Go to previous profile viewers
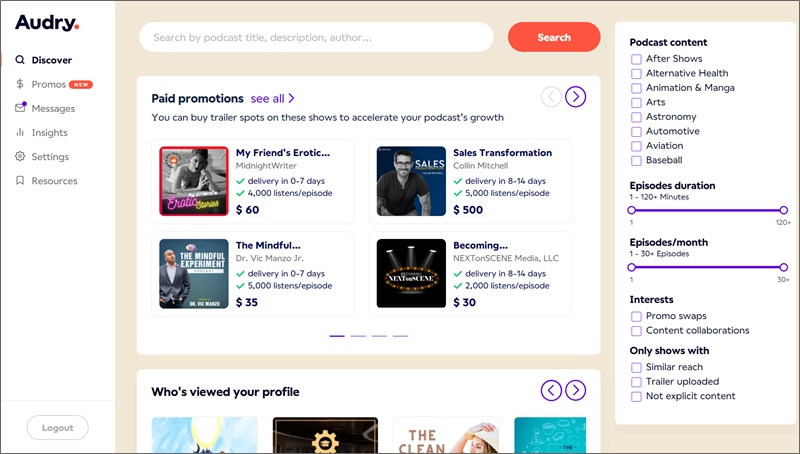 pyautogui.click(x=551, y=390)
